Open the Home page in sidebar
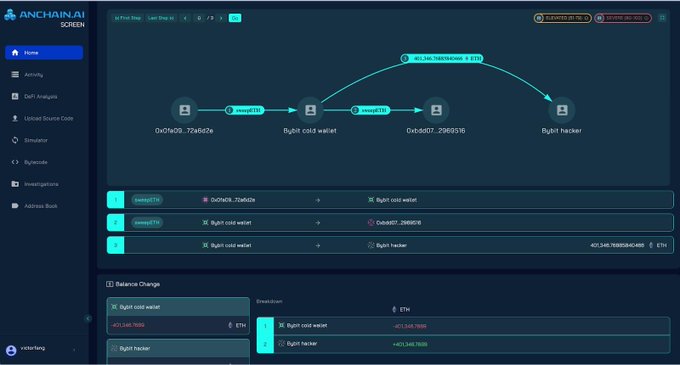 pos(44,52)
